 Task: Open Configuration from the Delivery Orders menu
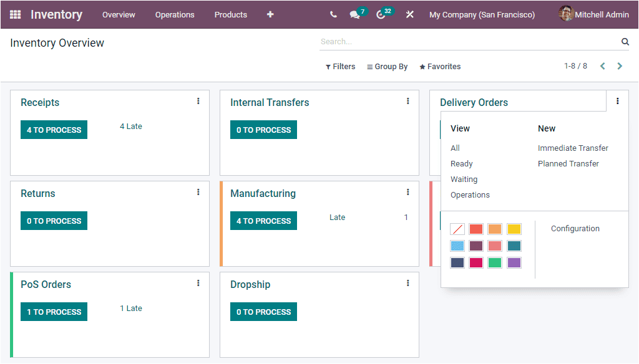coord(575,228)
